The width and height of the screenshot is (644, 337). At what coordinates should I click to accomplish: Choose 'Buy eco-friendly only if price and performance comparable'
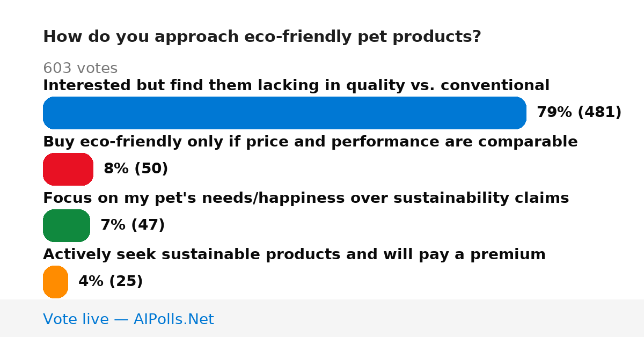click(x=310, y=142)
